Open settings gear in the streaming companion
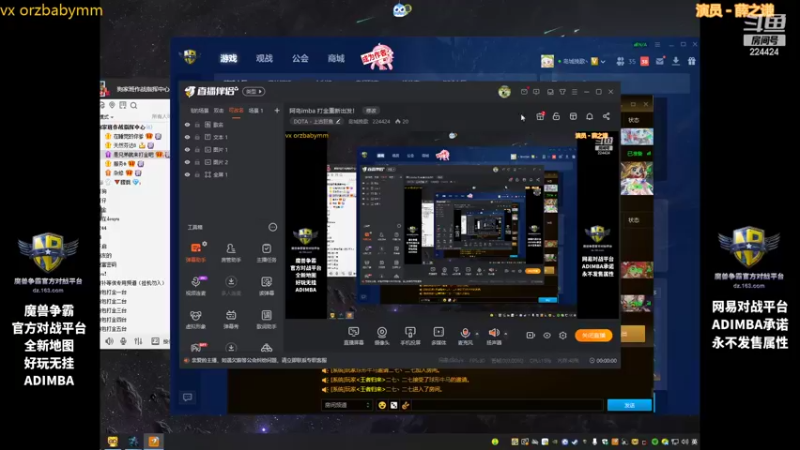The height and width of the screenshot is (450, 800). coord(563,335)
